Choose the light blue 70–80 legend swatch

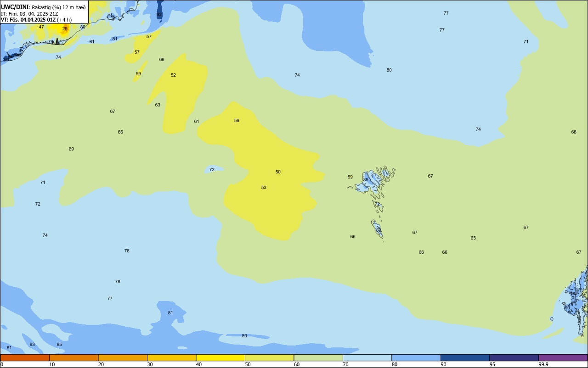click(x=367, y=357)
